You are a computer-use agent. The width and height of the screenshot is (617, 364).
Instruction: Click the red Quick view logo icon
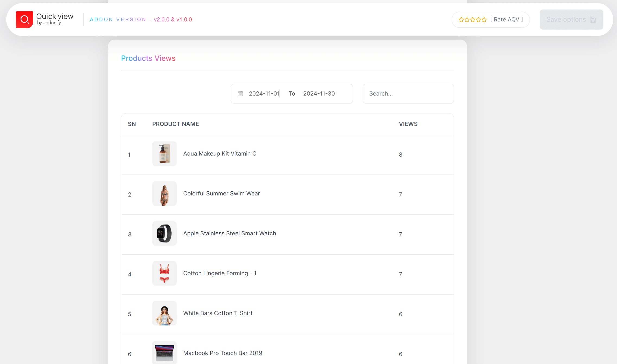tap(24, 20)
